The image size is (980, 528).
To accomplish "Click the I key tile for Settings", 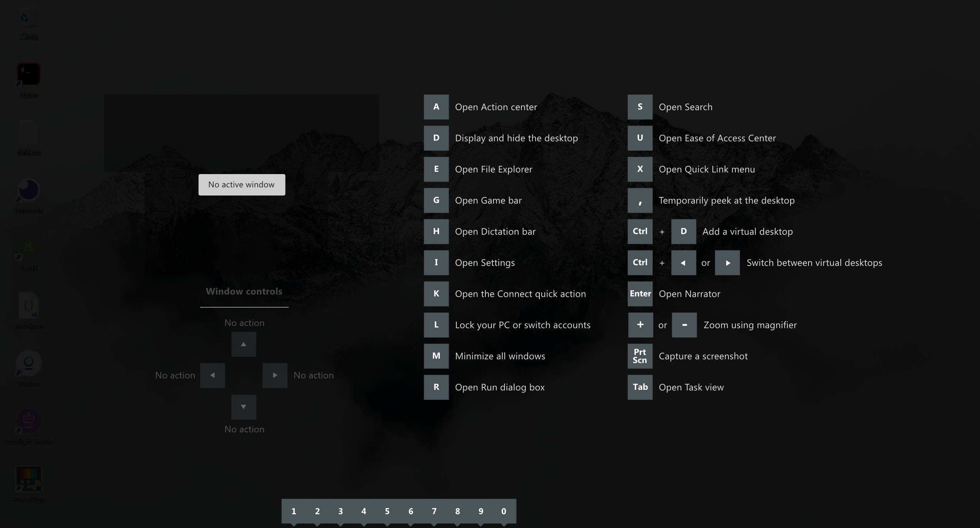I will coord(436,262).
